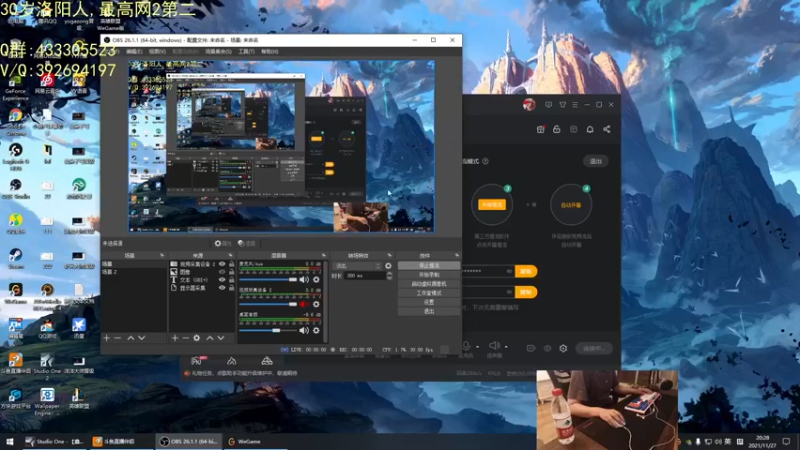The width and height of the screenshot is (800, 450).
Task: Open the skin (T-shirt) icon in Douyu title bar
Action: [x=563, y=105]
